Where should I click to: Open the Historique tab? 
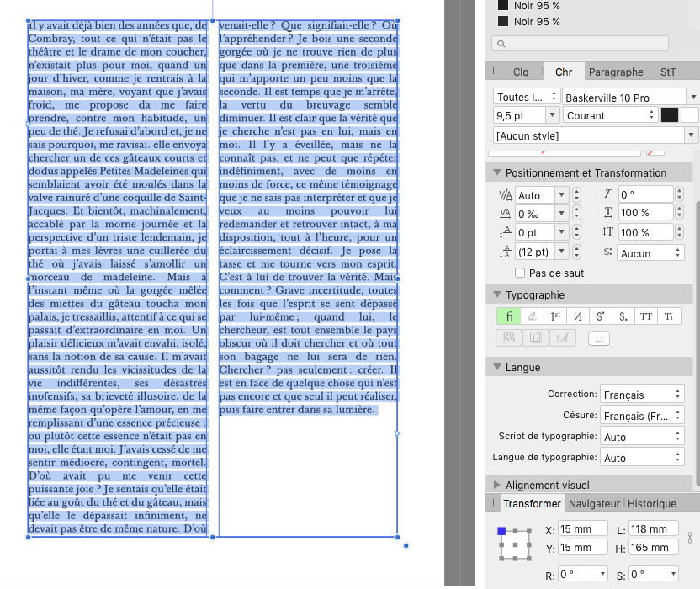(652, 504)
